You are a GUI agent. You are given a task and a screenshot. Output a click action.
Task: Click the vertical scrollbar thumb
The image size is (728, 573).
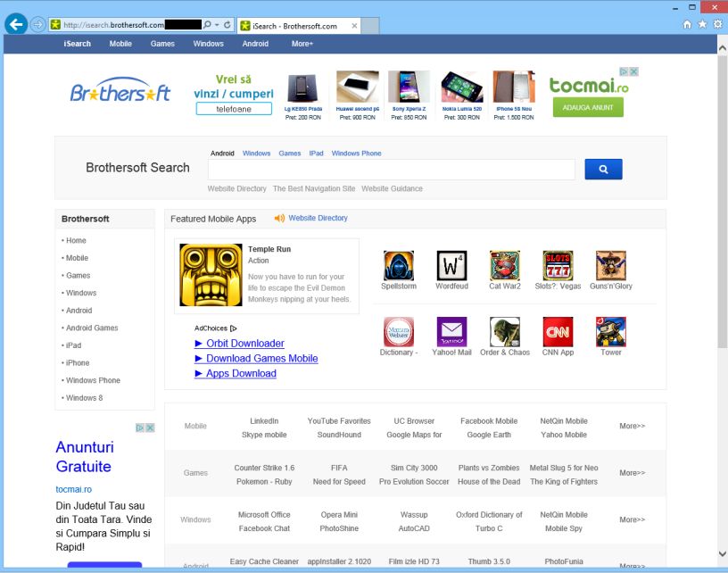tap(723, 201)
